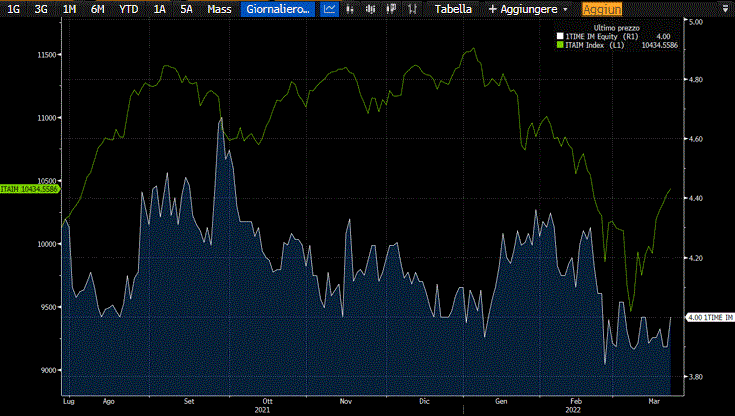Open the Giornaliero periodicity dropdown

pos(278,9)
